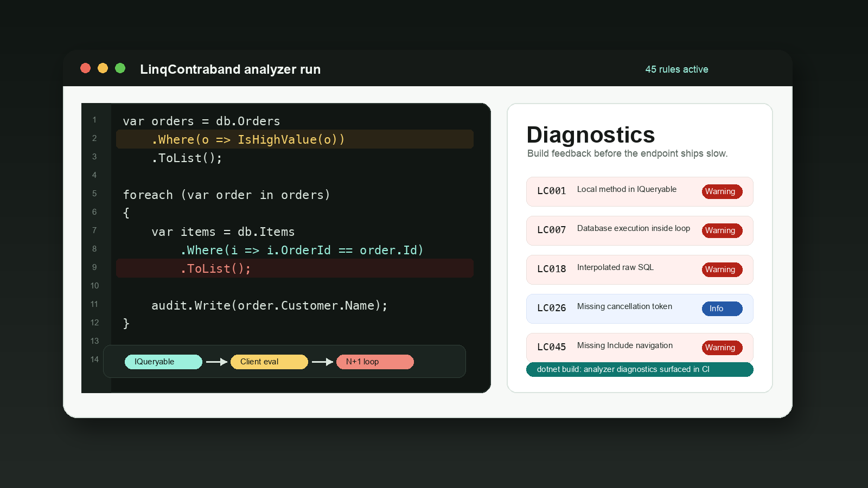Click the Warning badge on LC018
This screenshot has width=868, height=488.
coord(722,269)
